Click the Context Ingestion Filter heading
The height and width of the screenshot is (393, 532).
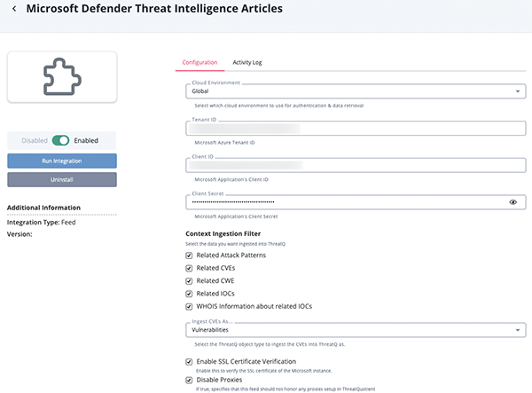click(x=223, y=234)
